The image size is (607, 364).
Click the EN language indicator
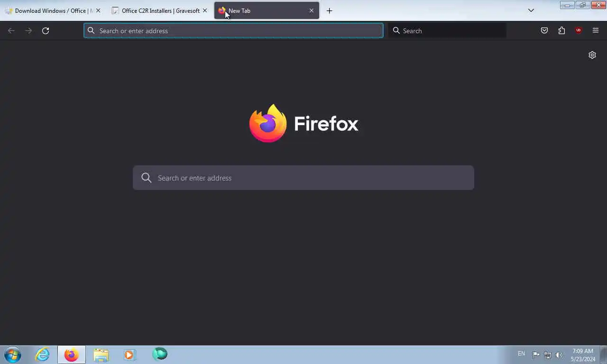[521, 354]
